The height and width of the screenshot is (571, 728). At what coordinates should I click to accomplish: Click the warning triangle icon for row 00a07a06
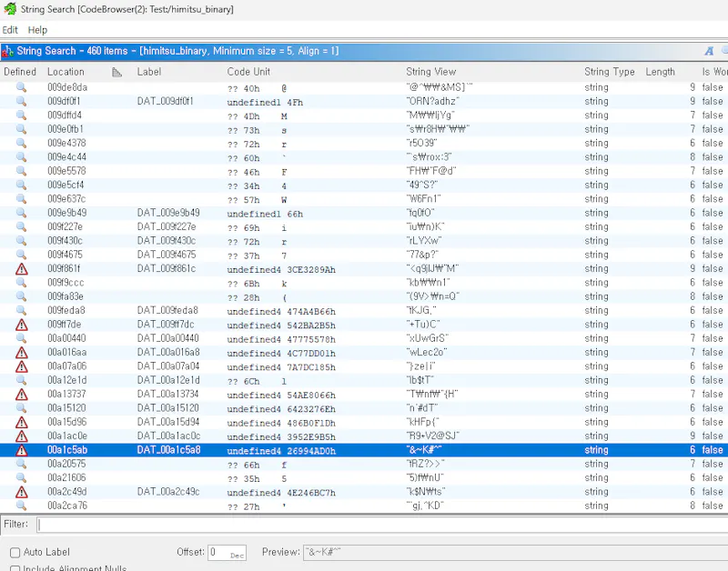point(21,366)
